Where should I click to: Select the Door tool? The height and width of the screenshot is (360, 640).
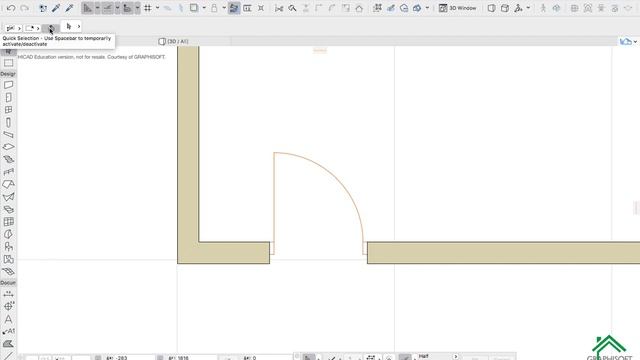click(8, 98)
